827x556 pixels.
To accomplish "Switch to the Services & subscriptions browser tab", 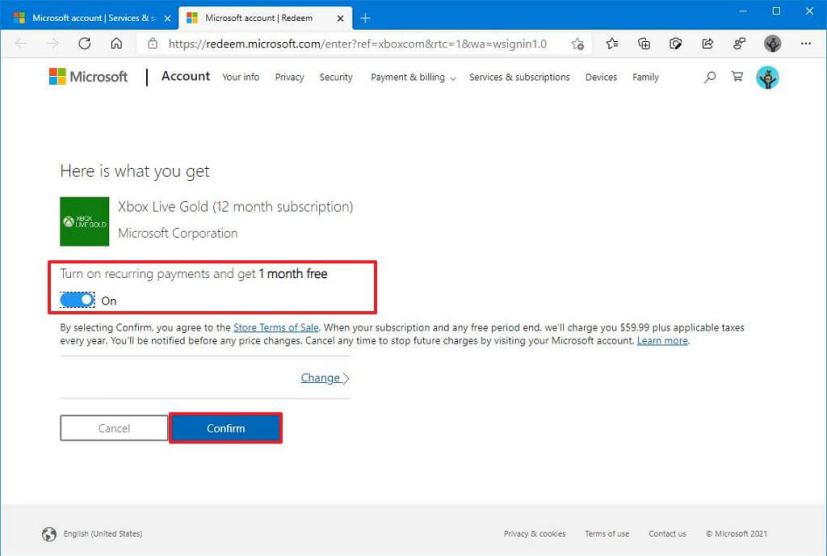I will [90, 18].
